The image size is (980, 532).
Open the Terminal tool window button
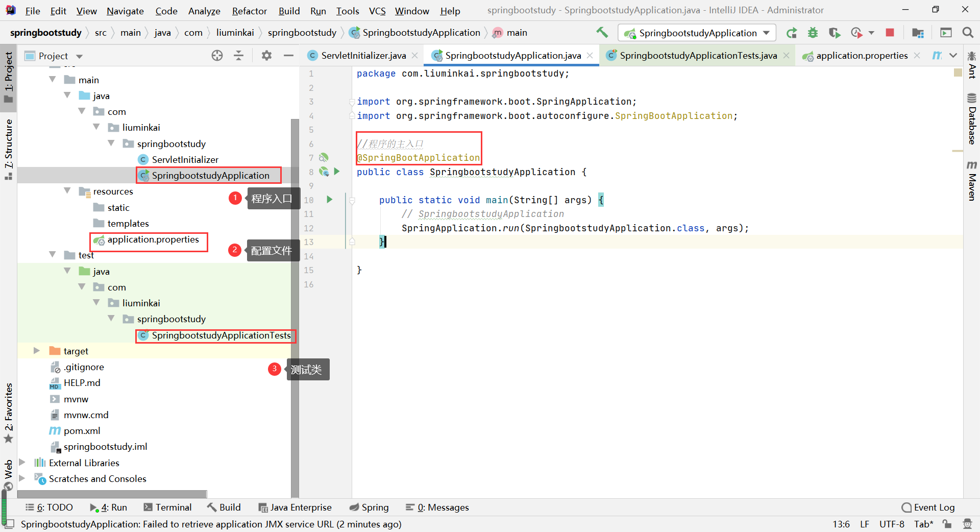(167, 507)
